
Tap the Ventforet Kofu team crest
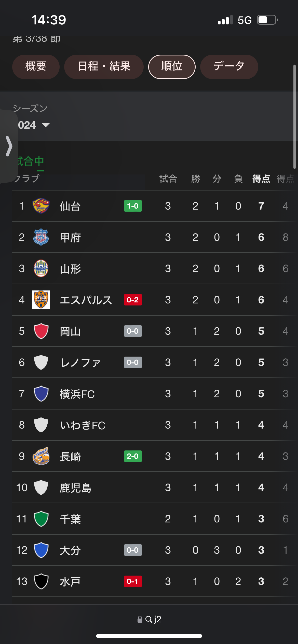point(41,237)
